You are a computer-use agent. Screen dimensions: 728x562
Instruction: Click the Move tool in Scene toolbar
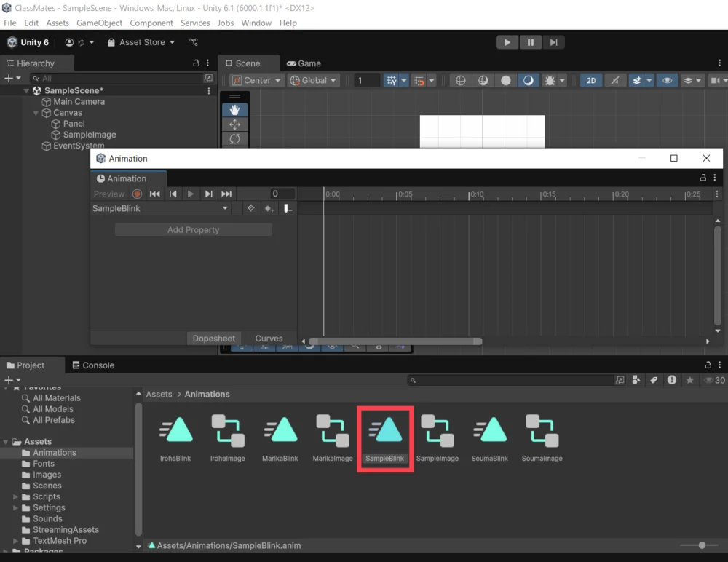pyautogui.click(x=234, y=124)
